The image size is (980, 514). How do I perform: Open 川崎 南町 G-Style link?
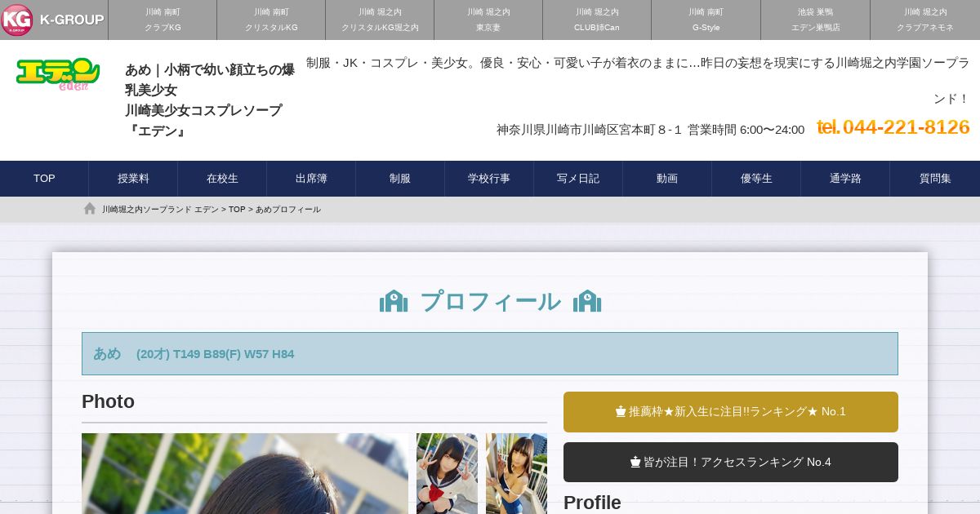706,20
